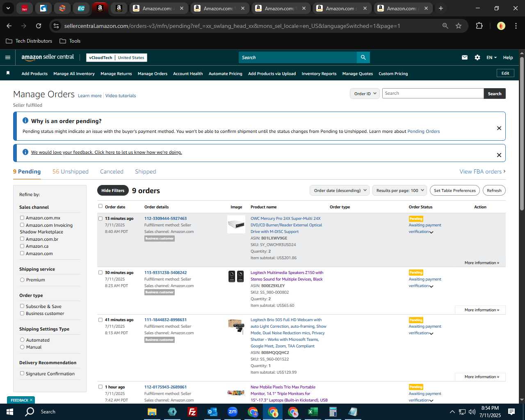This screenshot has height=420, width=525.
Task: Open Excel from the taskbar
Action: 313,412
